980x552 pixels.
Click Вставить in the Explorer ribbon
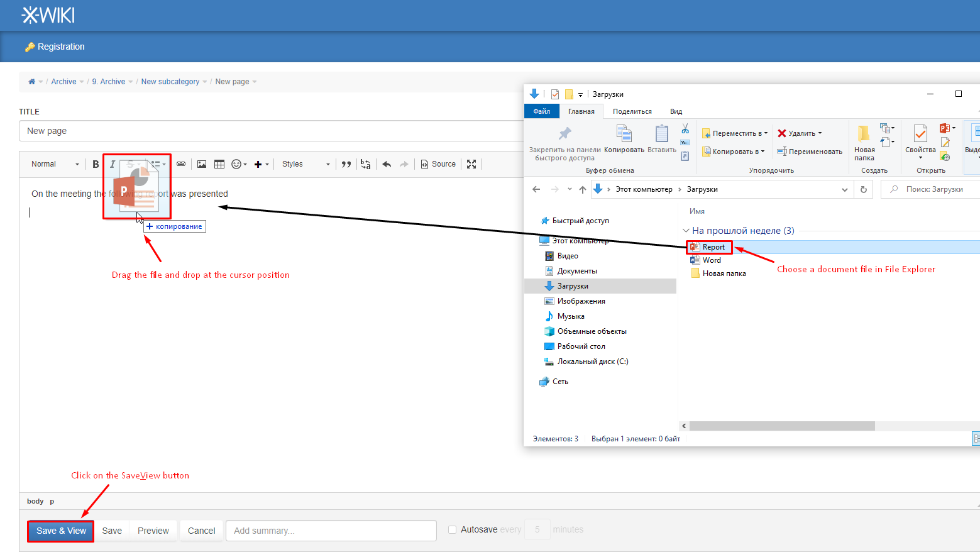pyautogui.click(x=662, y=139)
